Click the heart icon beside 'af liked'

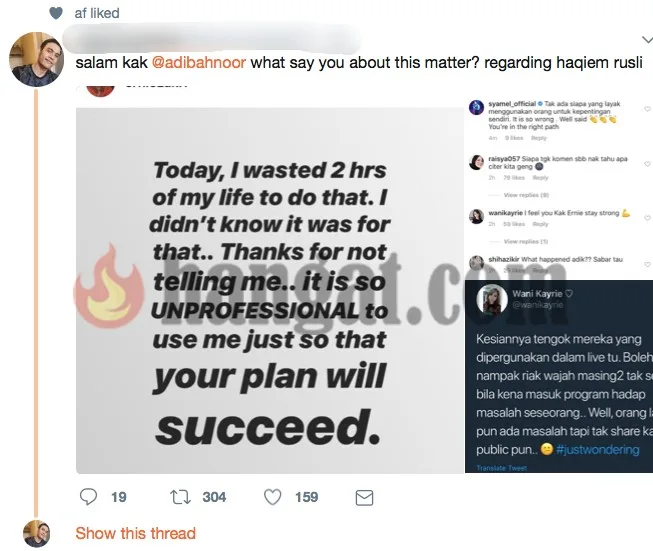57,13
